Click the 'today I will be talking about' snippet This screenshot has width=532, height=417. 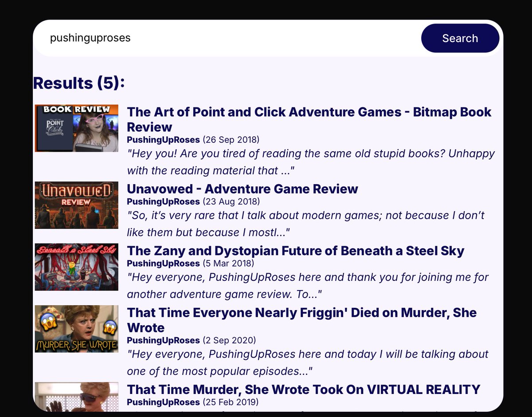point(308,362)
